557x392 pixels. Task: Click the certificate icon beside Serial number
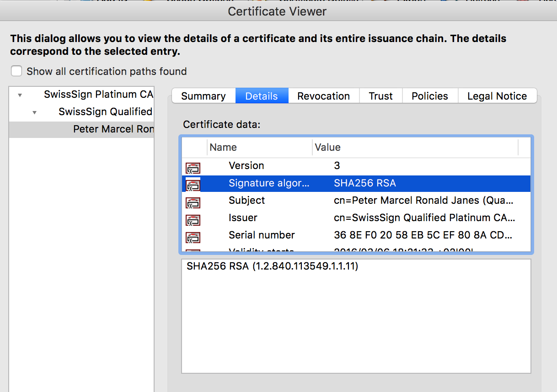pyautogui.click(x=193, y=237)
